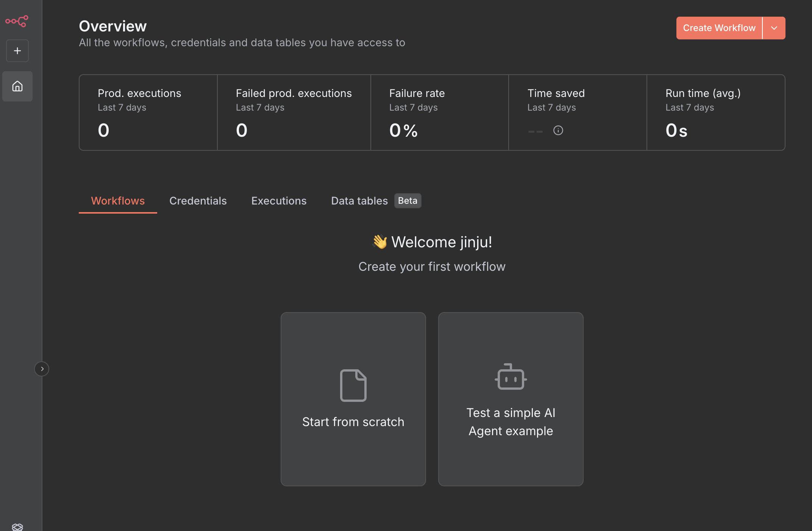The height and width of the screenshot is (531, 812).
Task: Open the Data tables tab
Action: click(x=359, y=201)
